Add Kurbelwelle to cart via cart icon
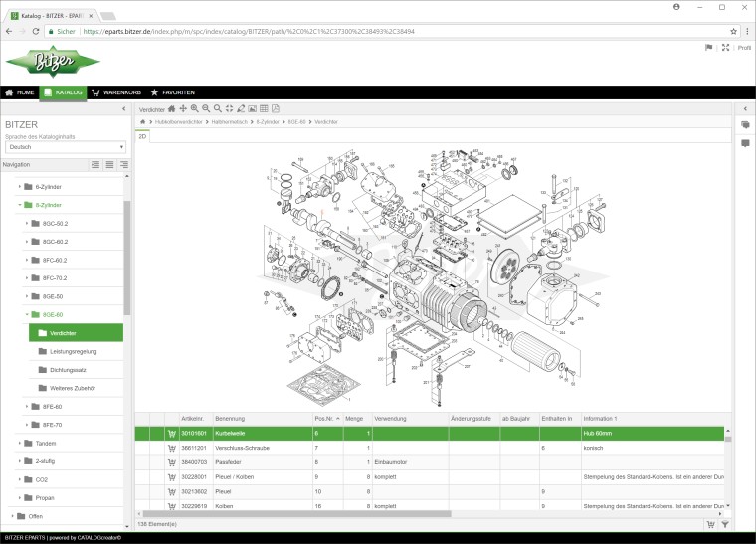This screenshot has width=756, height=544. click(172, 434)
